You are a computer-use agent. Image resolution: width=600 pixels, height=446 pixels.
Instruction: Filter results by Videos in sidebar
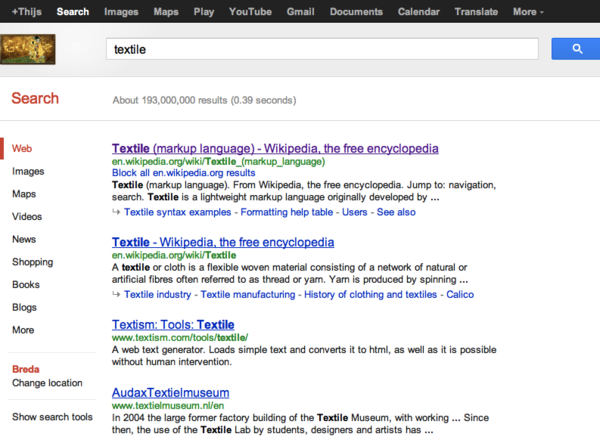27,216
